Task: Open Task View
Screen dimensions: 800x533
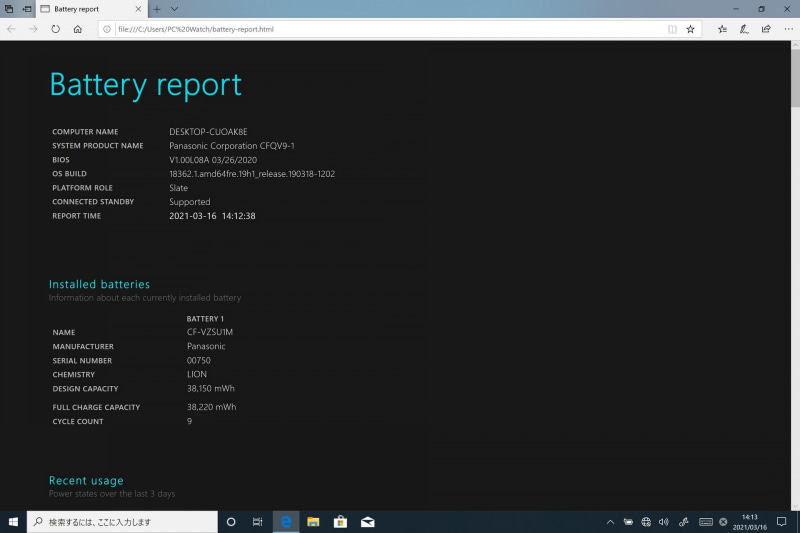Action: [258, 522]
